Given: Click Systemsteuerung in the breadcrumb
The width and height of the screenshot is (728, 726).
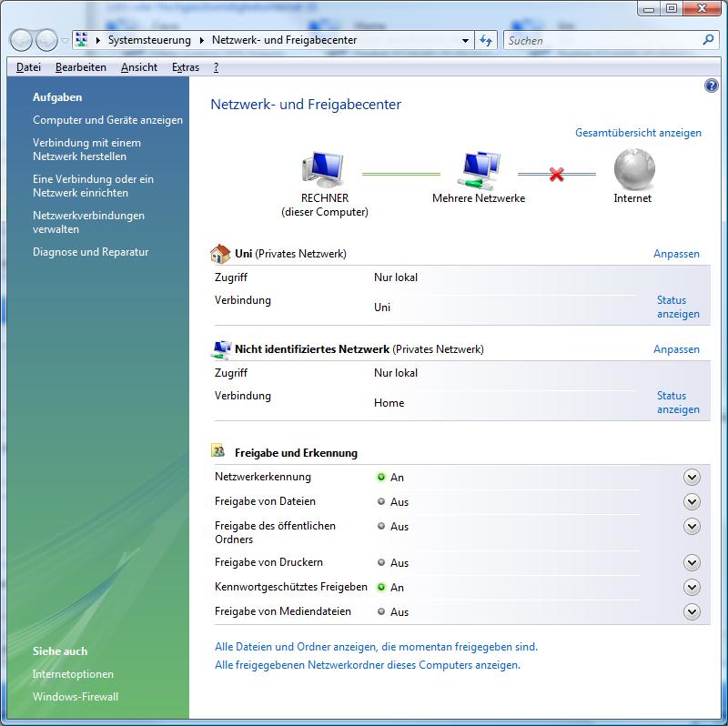Looking at the screenshot, I should pos(149,40).
